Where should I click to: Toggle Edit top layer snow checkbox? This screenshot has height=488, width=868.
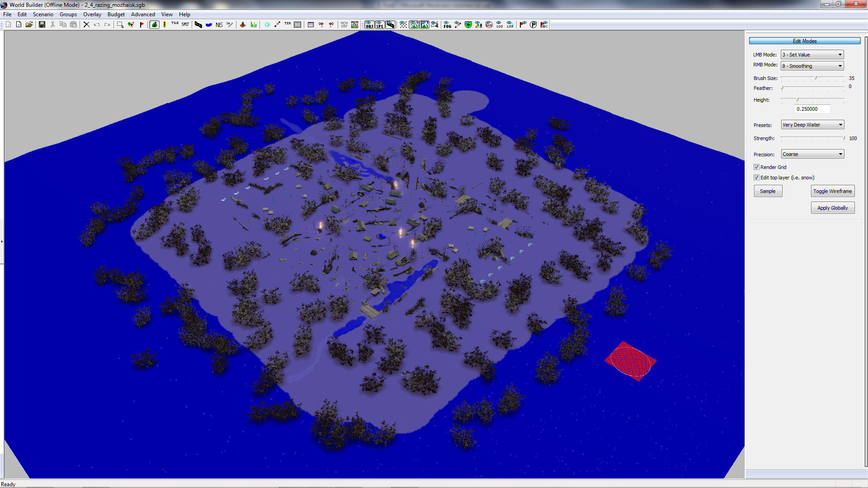pos(756,178)
